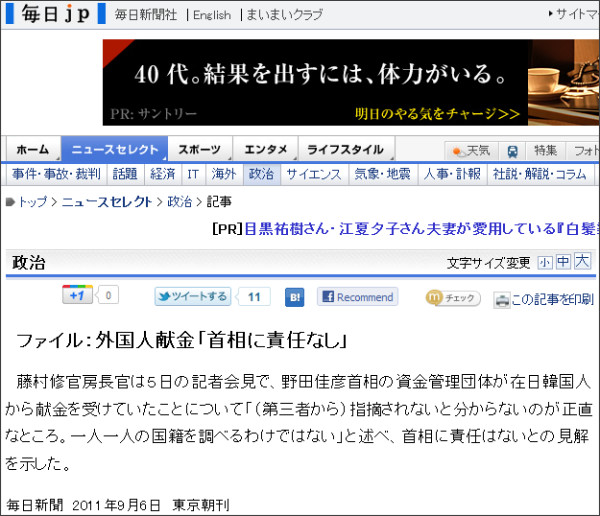Open the ライフスタイル tab
The height and width of the screenshot is (516, 600).
click(x=346, y=150)
